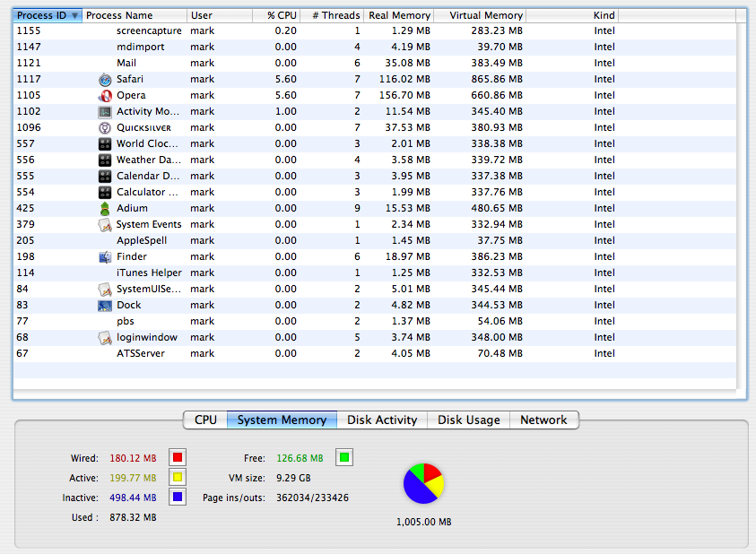Click the Wired 180.12 MB value
Image resolution: width=756 pixels, height=554 pixels.
point(133,458)
